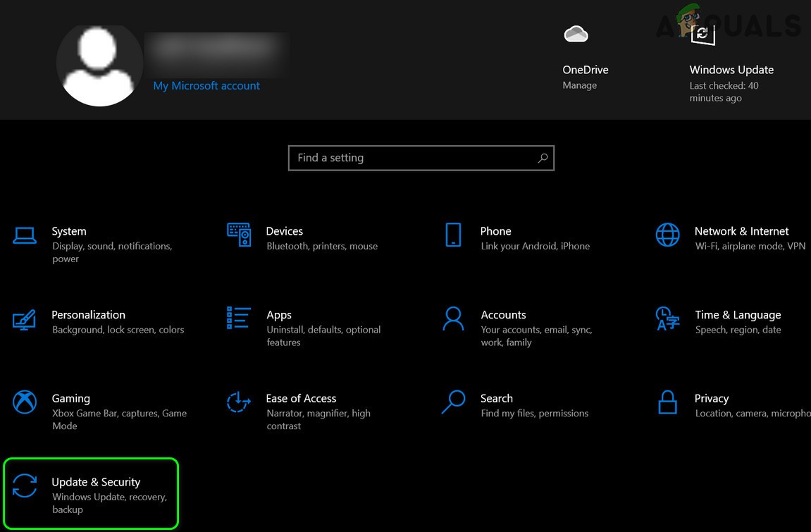Open the Personalization settings icon
Screen dimensions: 811x532
(x=25, y=320)
